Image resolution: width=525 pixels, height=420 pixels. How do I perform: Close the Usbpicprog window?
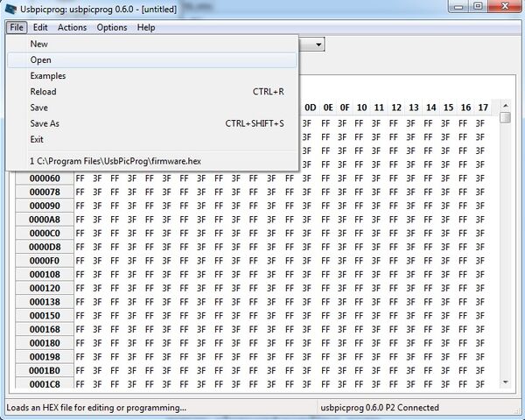pyautogui.click(x=505, y=6)
